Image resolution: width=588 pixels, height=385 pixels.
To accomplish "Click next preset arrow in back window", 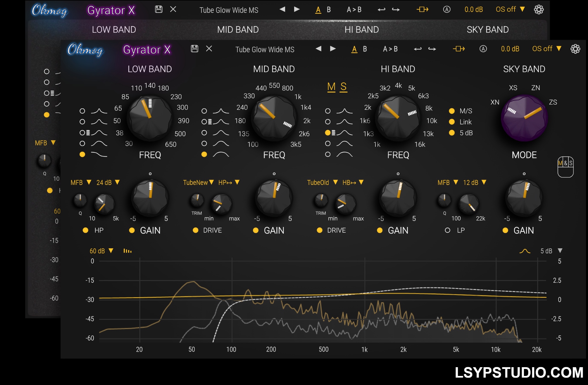I will click(297, 9).
